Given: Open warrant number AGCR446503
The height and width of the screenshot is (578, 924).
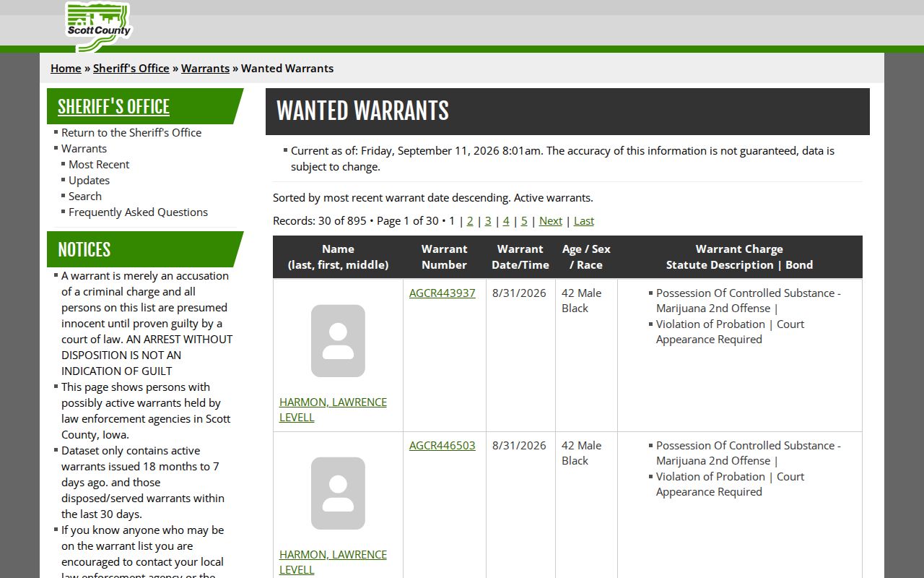Looking at the screenshot, I should (443, 445).
